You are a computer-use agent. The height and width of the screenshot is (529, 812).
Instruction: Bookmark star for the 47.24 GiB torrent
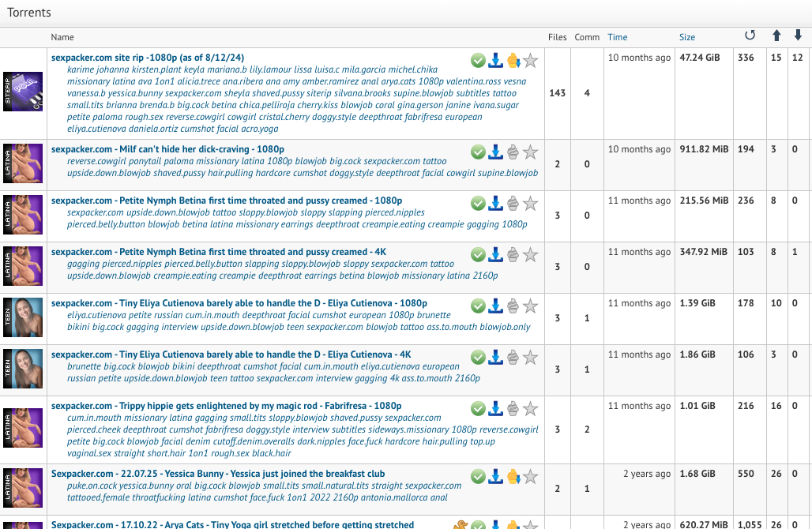pos(530,61)
